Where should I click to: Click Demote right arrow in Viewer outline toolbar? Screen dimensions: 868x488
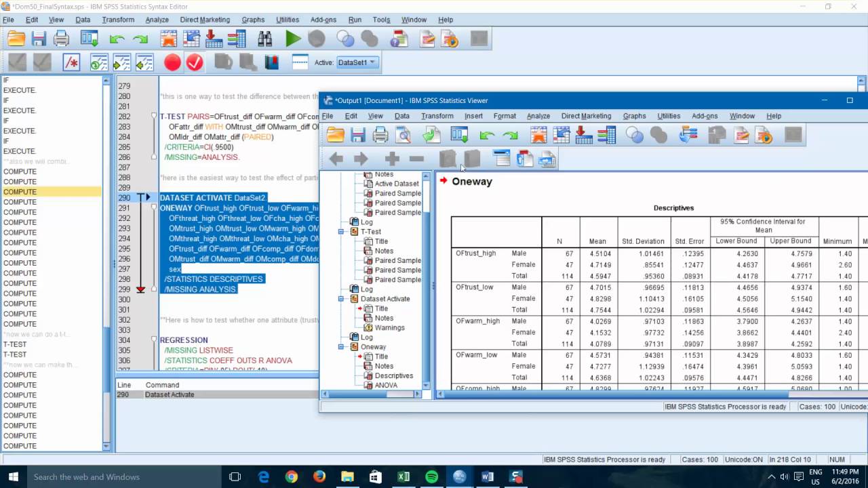pyautogui.click(x=361, y=159)
